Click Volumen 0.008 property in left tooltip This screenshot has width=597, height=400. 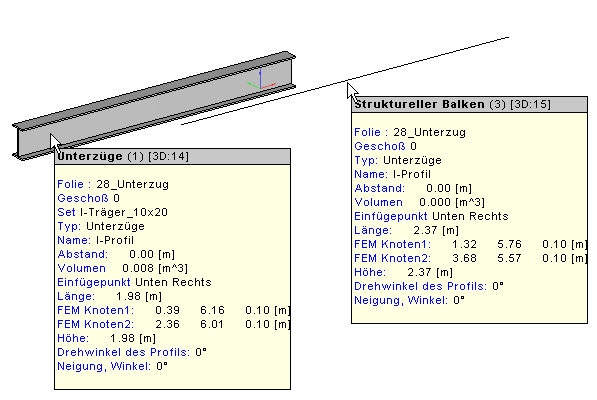coord(122,268)
